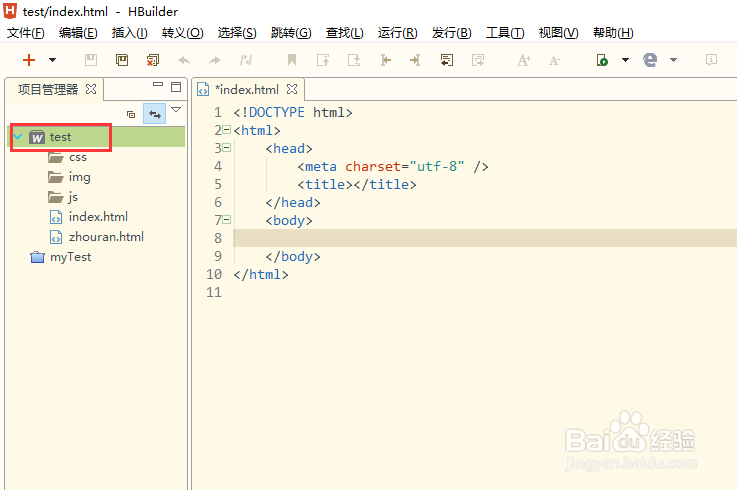Open the 发行(B) menu
Image resolution: width=737 pixels, height=490 pixels.
click(452, 33)
